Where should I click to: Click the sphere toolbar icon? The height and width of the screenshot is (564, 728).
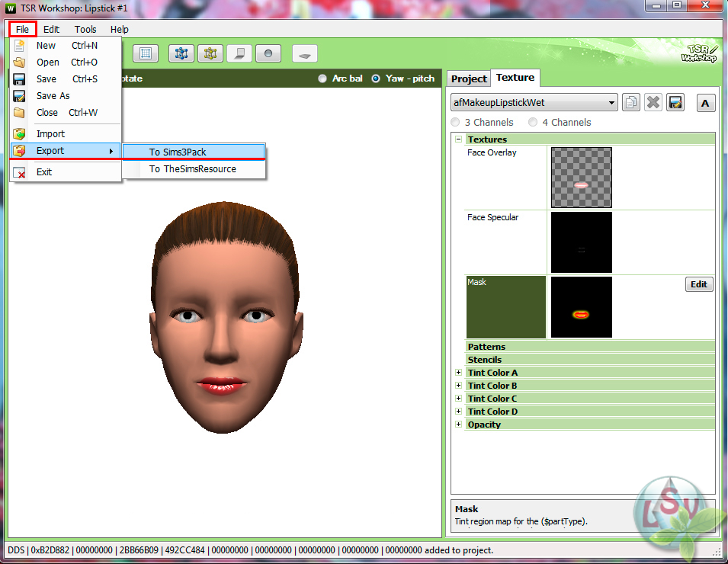[x=268, y=53]
